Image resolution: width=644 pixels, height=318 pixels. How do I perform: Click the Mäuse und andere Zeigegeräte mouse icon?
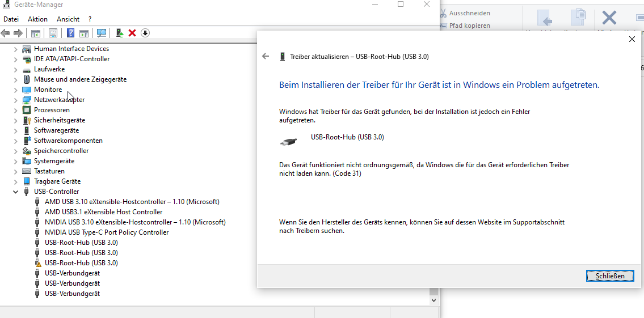click(x=27, y=79)
